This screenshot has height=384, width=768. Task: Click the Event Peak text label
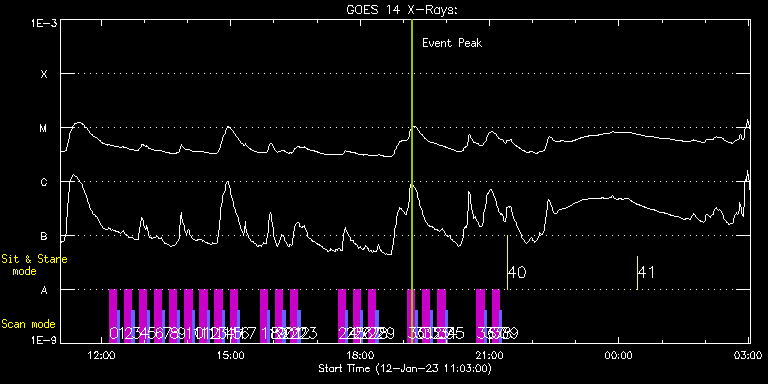tap(452, 43)
